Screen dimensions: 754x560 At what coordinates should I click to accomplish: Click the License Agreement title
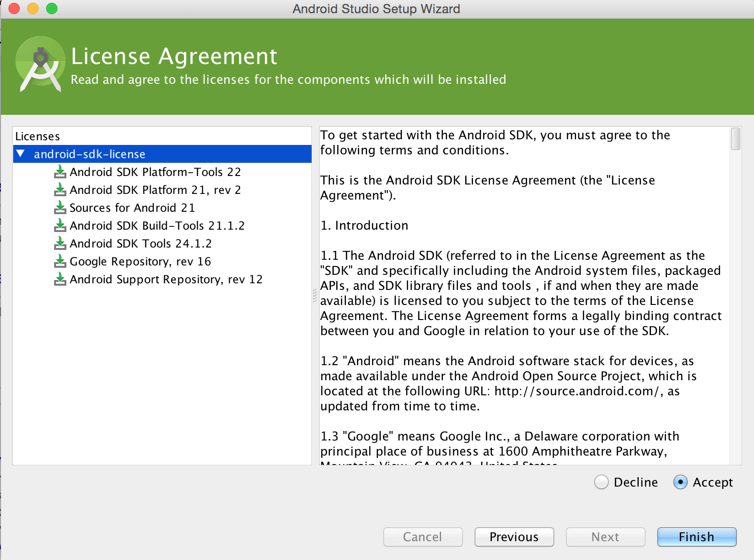coord(174,56)
